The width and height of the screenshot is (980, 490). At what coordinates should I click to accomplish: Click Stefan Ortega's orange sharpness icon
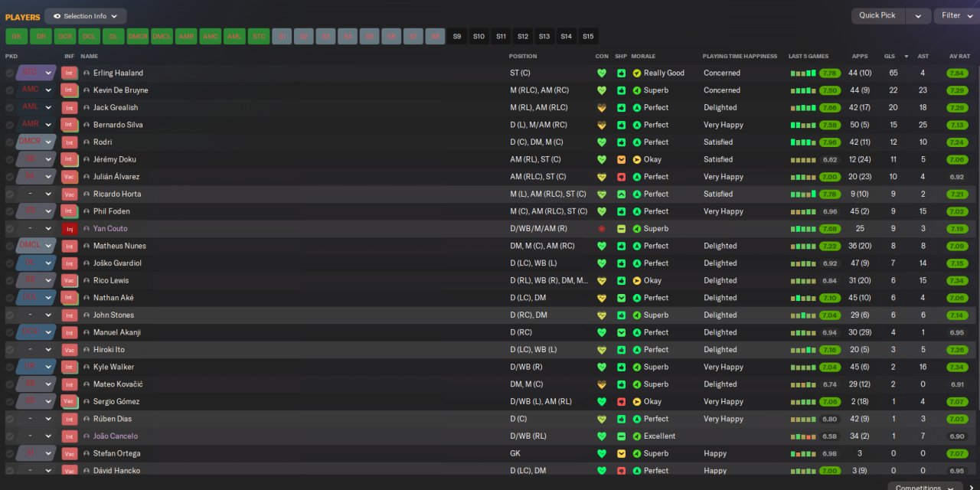[622, 453]
